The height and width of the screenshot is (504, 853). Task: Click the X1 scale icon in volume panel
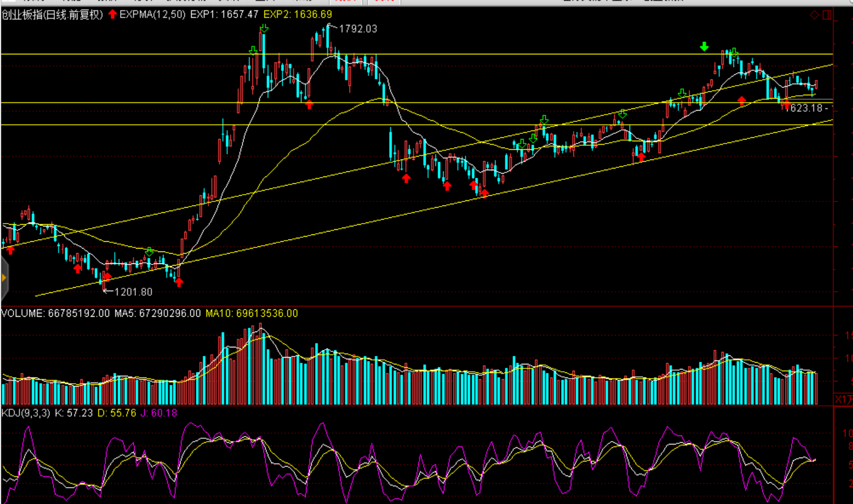[x=843, y=400]
